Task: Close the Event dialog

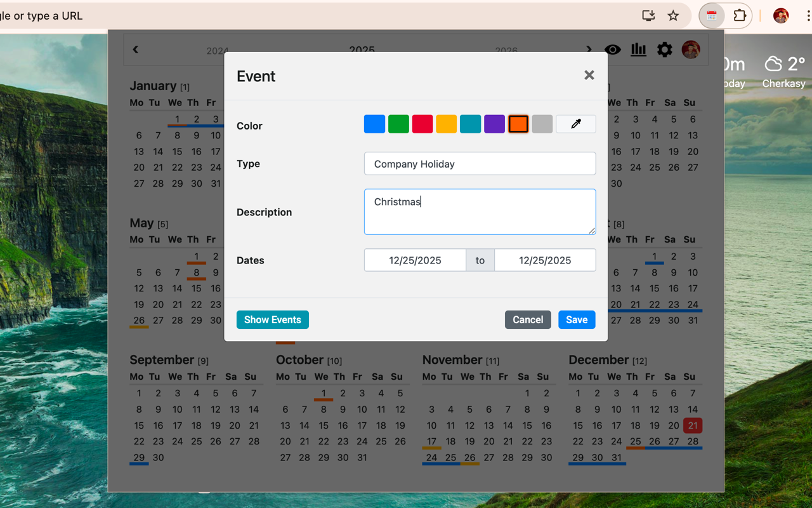Action: (589, 76)
